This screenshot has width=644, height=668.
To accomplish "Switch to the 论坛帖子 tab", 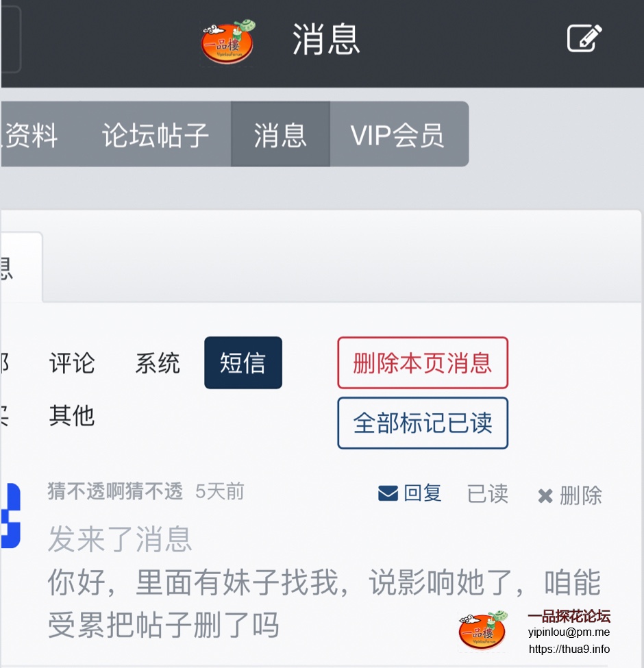I will click(156, 134).
